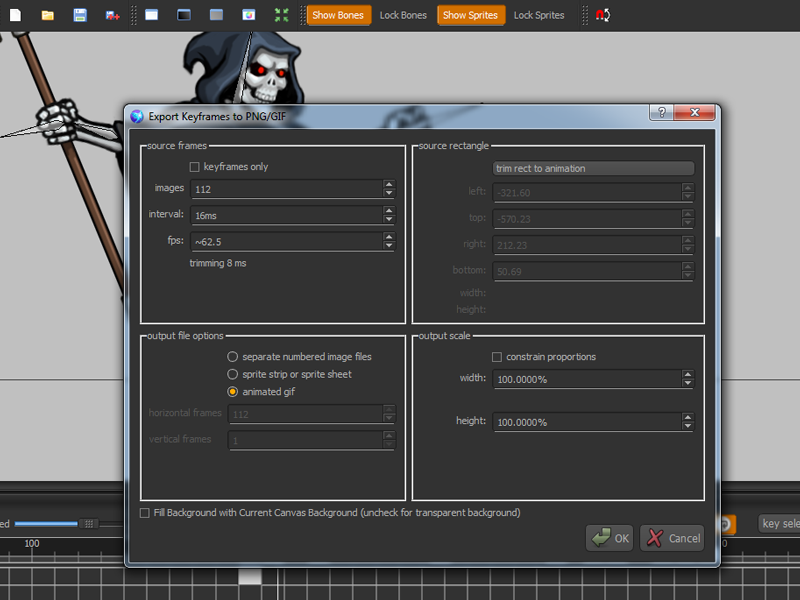The height and width of the screenshot is (600, 800).
Task: Check constrain proportions in output scale
Action: click(497, 357)
